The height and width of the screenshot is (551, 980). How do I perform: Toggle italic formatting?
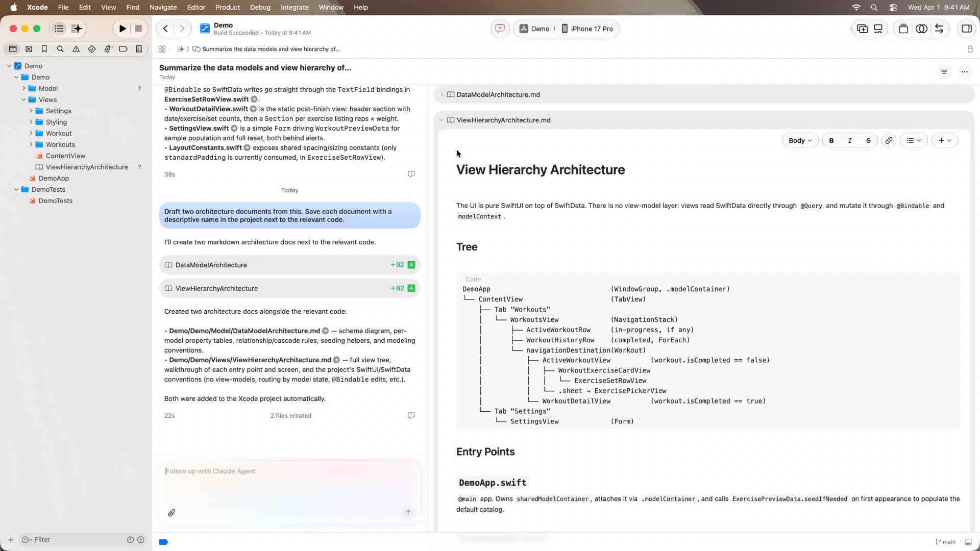coord(850,140)
